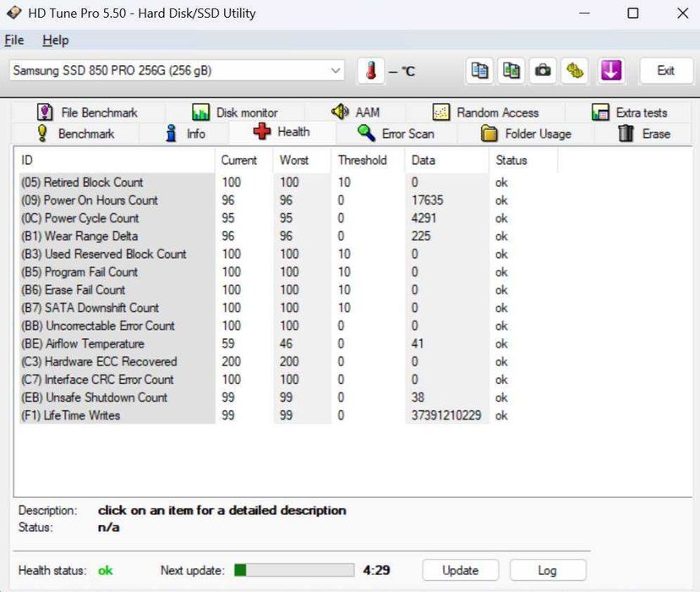
Task: Minimize the HD Tune Pro window
Action: tap(584, 13)
